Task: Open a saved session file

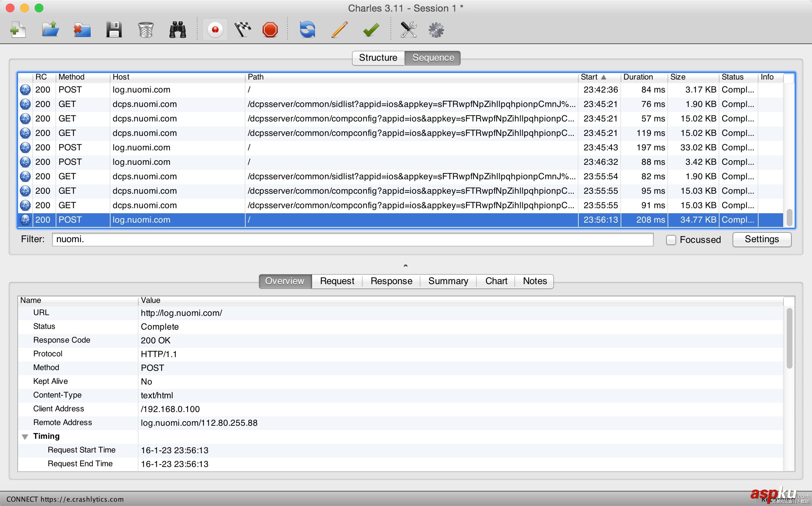Action: click(x=50, y=30)
